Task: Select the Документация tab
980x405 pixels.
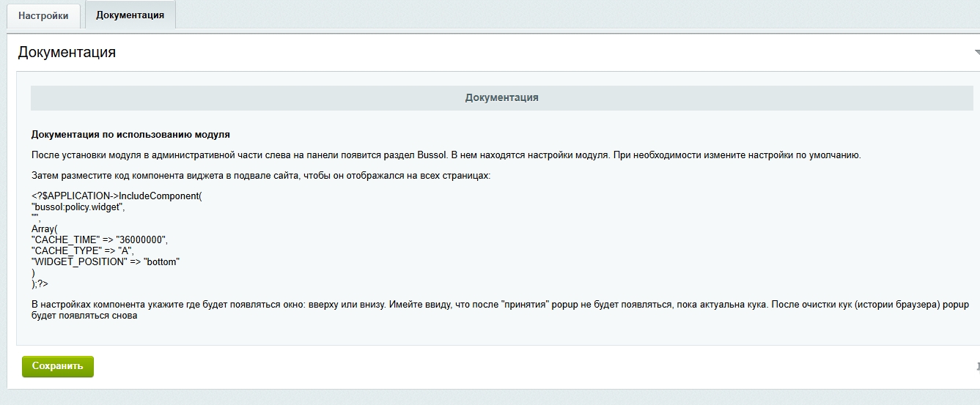Action: click(130, 15)
